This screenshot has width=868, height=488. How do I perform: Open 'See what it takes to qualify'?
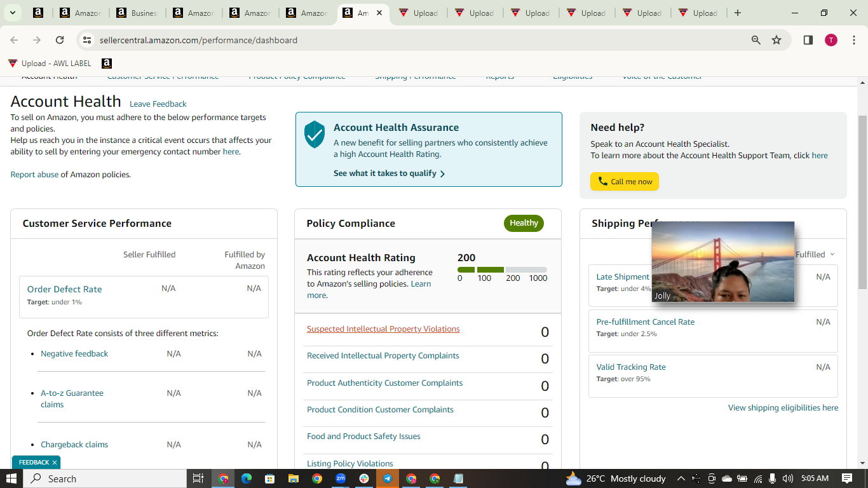pyautogui.click(x=389, y=173)
